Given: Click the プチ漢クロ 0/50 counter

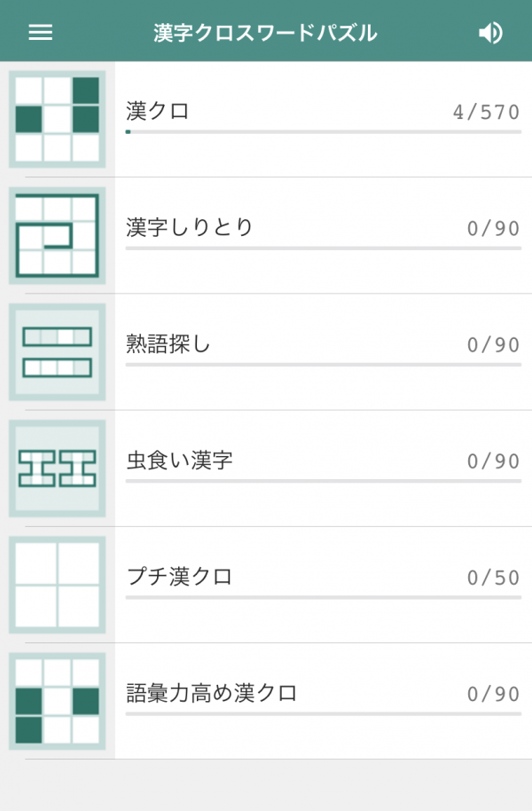Looking at the screenshot, I should 493,579.
